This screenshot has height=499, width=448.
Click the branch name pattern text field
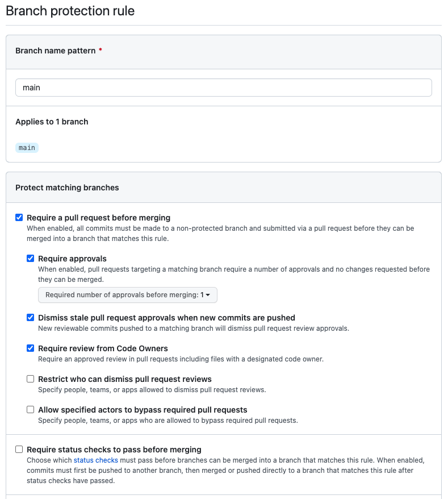224,87
